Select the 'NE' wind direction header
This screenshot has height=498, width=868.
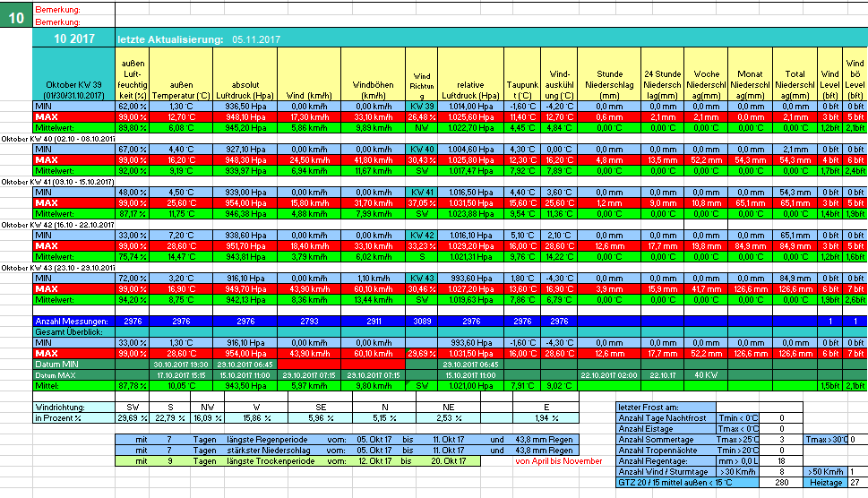click(x=449, y=408)
